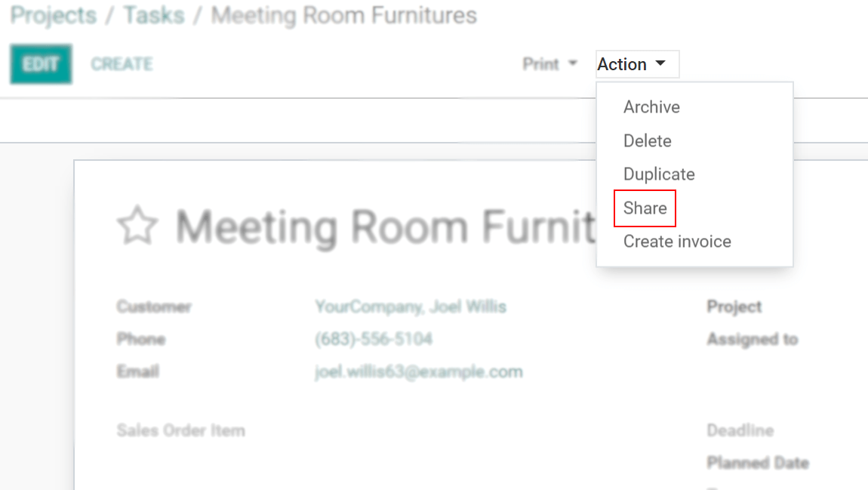Click the Meeting Room Furnitures breadcrumb text
Image resolution: width=868 pixels, height=490 pixels.
tap(344, 16)
